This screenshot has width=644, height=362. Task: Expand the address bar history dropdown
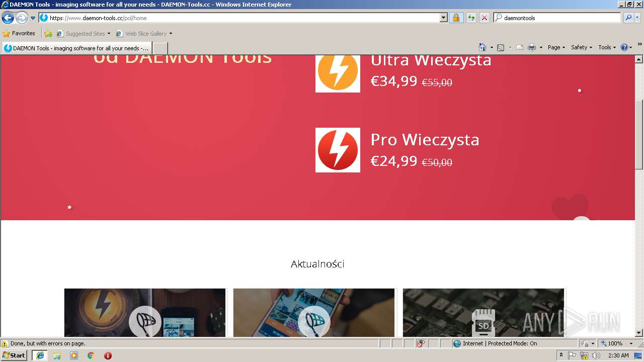tap(443, 18)
